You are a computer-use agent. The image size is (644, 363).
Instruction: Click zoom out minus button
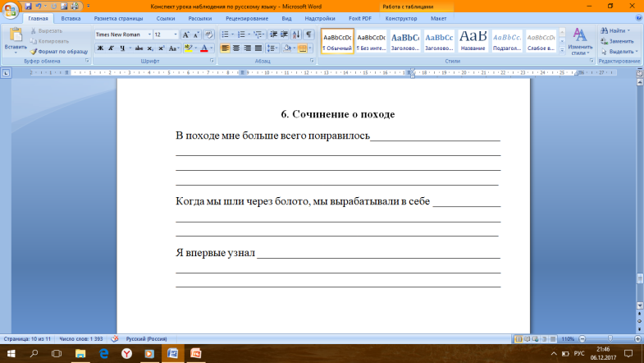(x=582, y=339)
